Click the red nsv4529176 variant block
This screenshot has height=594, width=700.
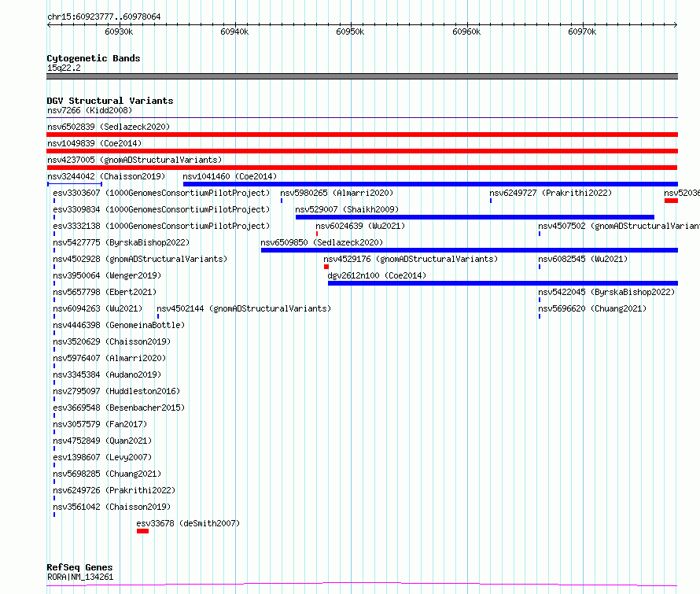(326, 267)
